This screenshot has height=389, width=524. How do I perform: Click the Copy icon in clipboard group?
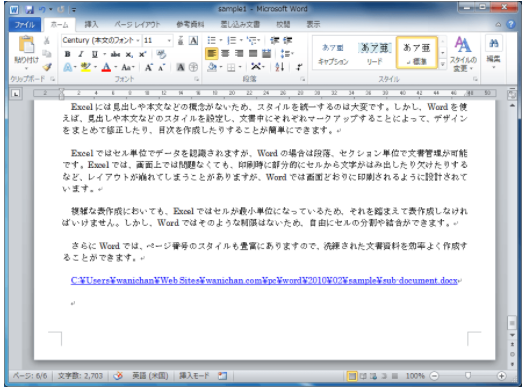(x=47, y=54)
